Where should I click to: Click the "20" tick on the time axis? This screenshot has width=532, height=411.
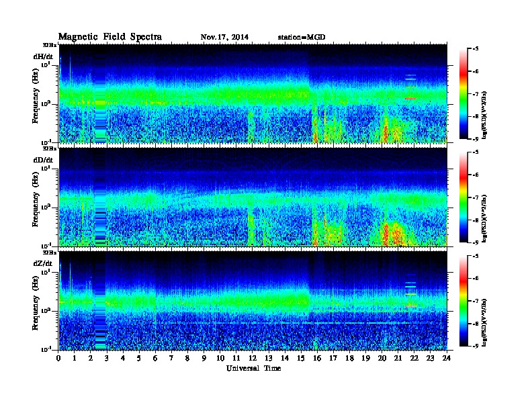click(x=382, y=358)
